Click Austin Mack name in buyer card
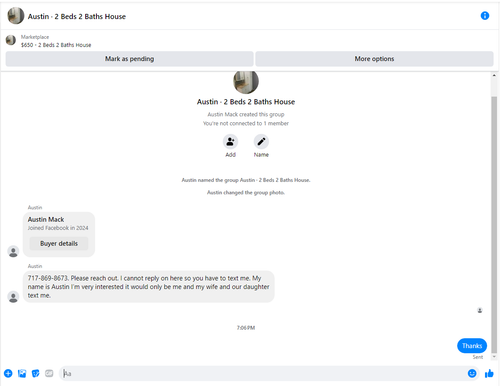 pyautogui.click(x=46, y=219)
